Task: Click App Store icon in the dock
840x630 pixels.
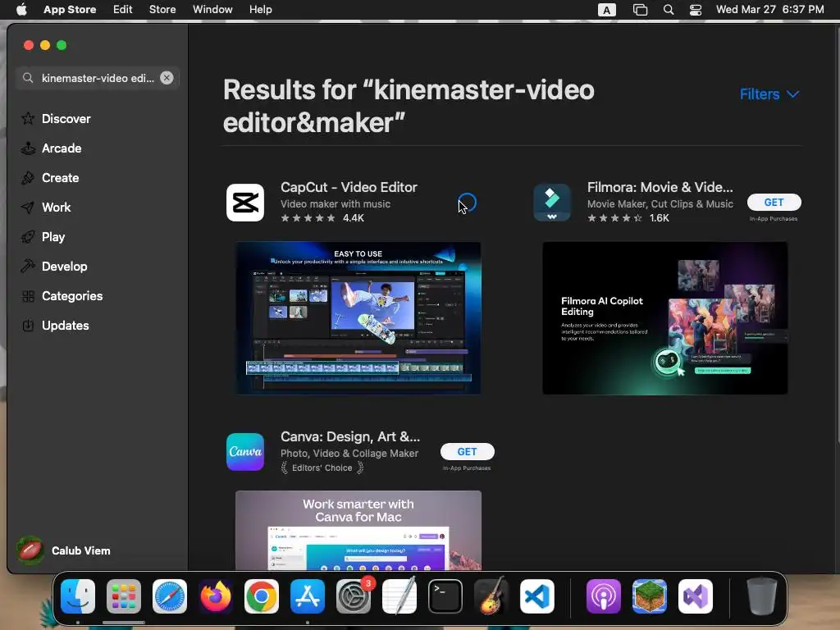Action: (x=308, y=596)
